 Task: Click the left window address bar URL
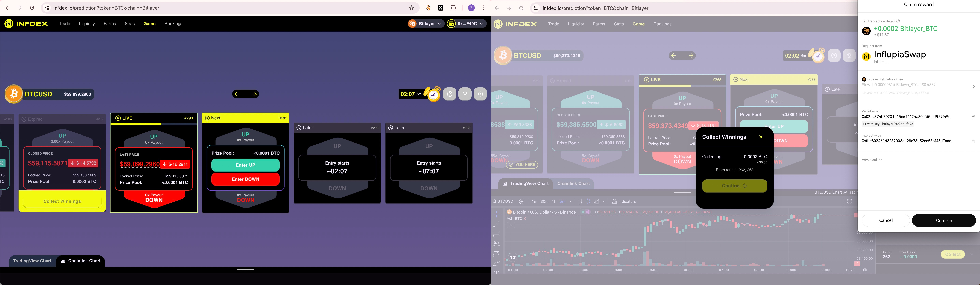pyautogui.click(x=107, y=8)
